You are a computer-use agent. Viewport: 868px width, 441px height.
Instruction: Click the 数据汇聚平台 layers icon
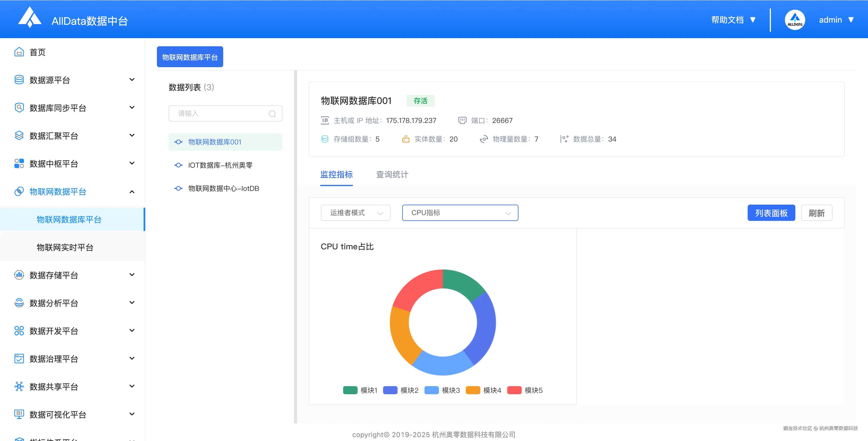(x=19, y=135)
